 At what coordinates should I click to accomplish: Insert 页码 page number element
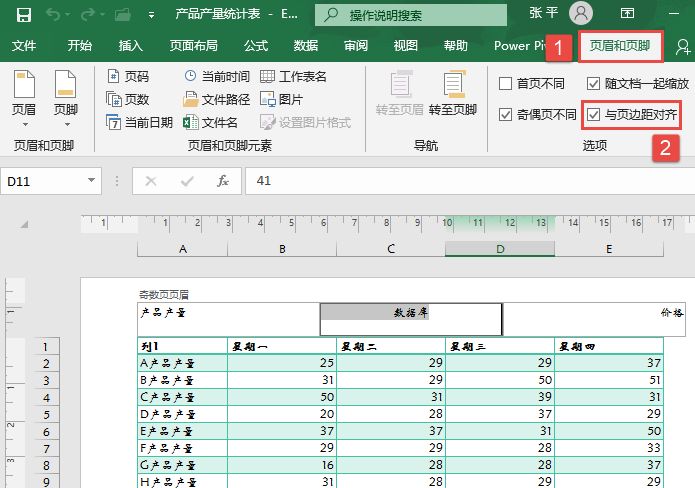pyautogui.click(x=128, y=76)
